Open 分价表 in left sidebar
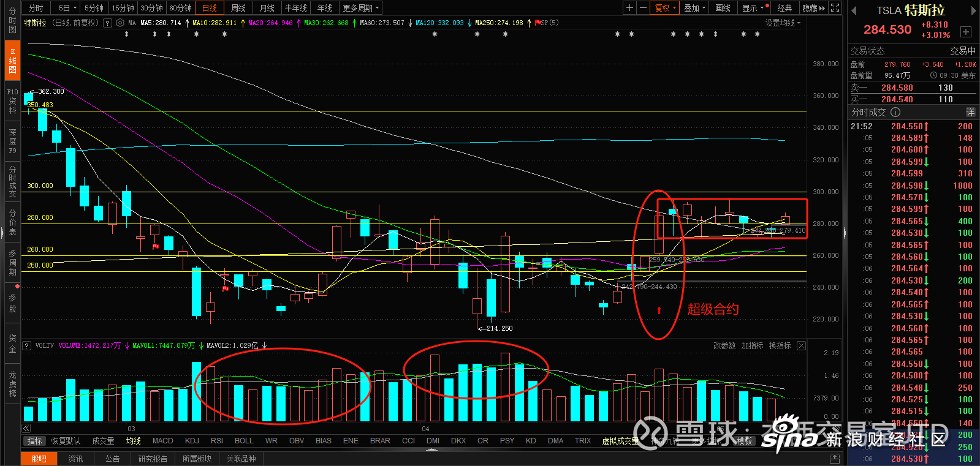 12,222
